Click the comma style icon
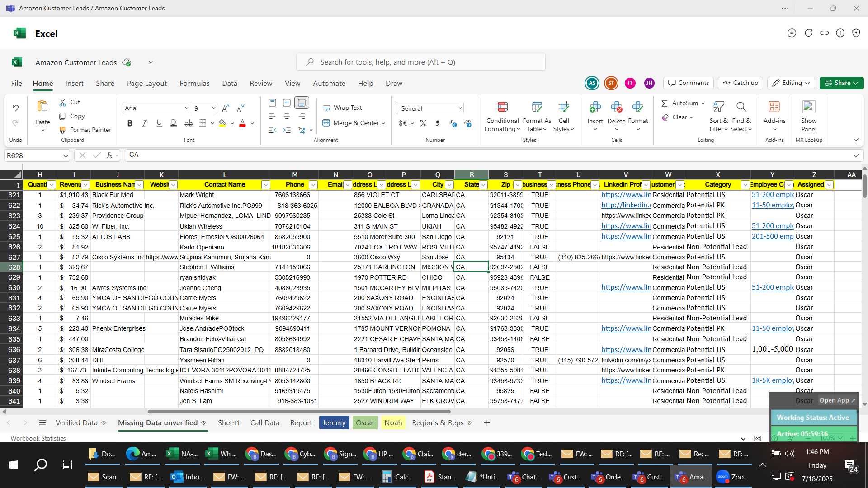868x488 pixels. [x=437, y=123]
